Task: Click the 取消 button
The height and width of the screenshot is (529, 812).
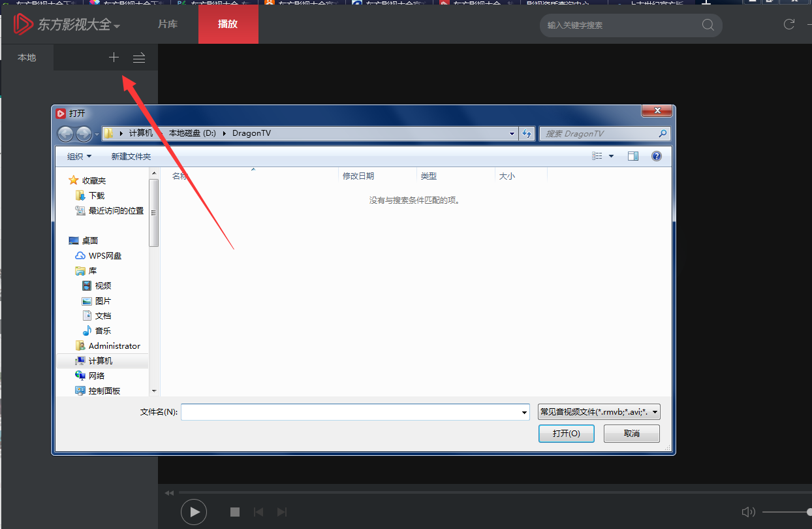Action: 631,434
